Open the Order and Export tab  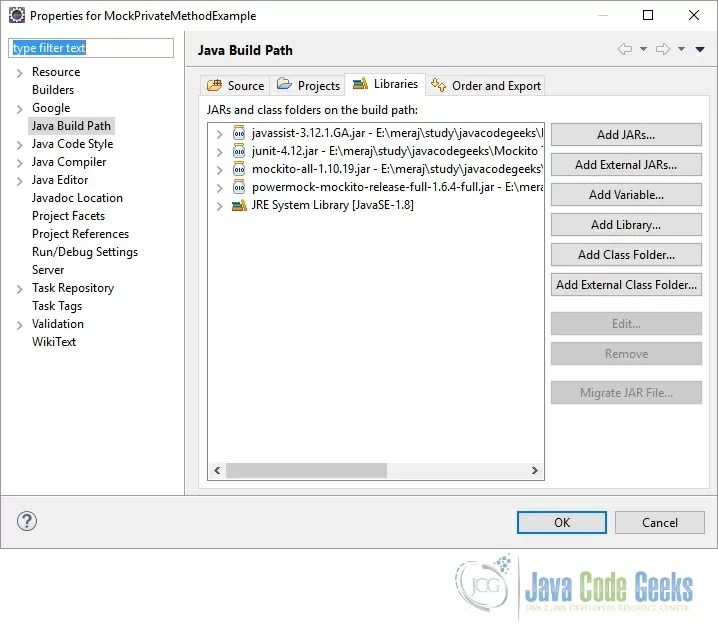tap(485, 86)
